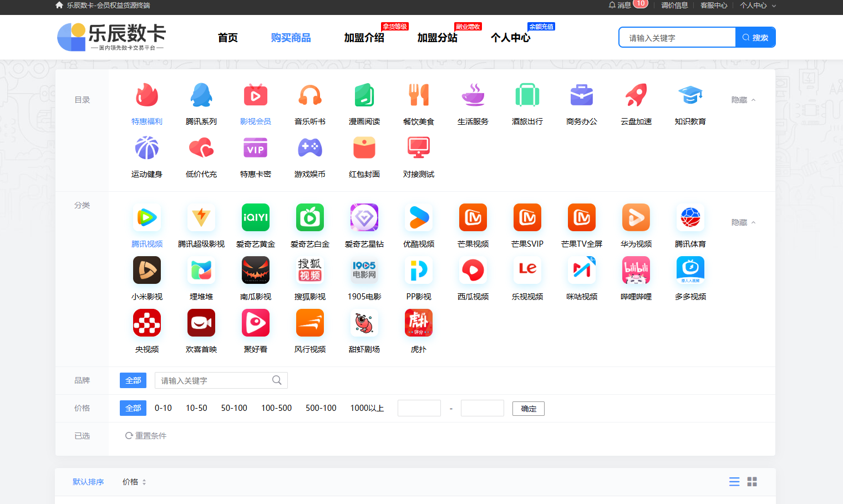Select the 腾讯系列 penguin icon

201,95
